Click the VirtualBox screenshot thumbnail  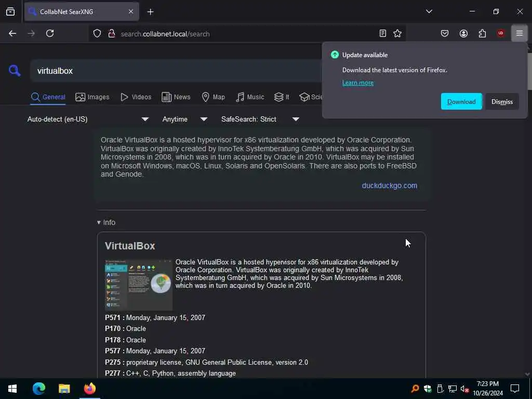(138, 285)
